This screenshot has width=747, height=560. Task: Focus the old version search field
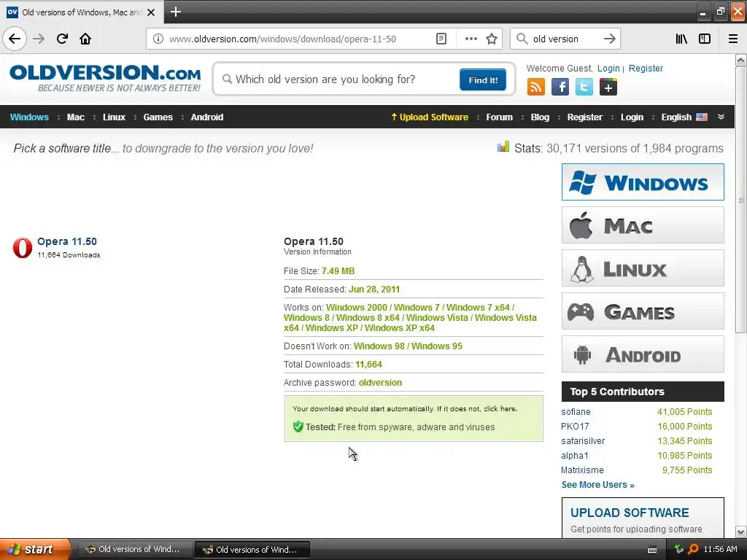(338, 79)
